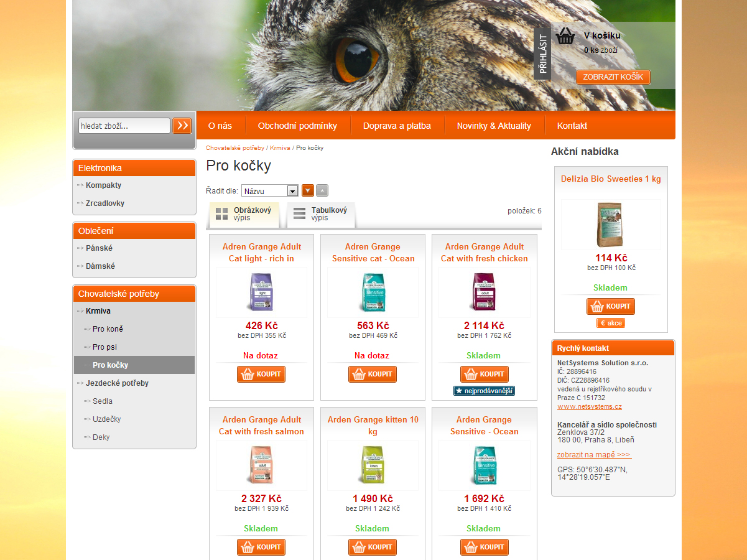747x560 pixels.
Task: Click Zobrazit košík button
Action: pos(613,77)
